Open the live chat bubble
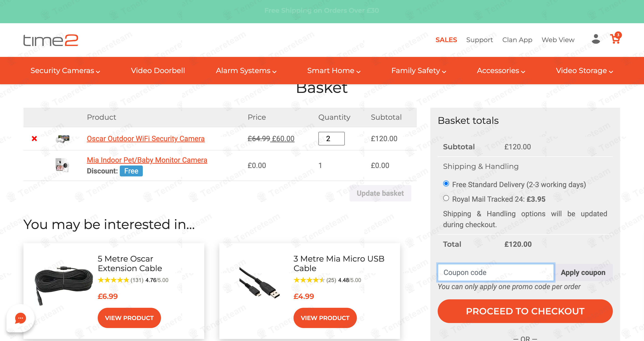Image resolution: width=644 pixels, height=341 pixels. tap(20, 318)
